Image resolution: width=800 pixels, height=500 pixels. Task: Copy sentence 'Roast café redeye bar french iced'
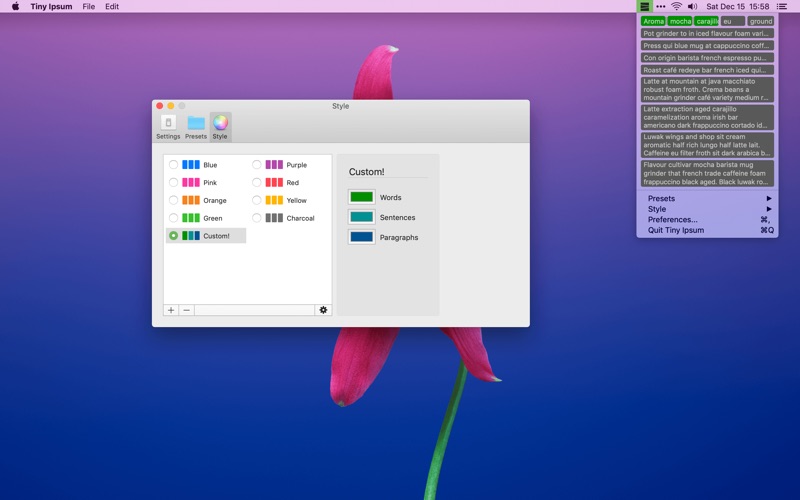[x=707, y=70]
